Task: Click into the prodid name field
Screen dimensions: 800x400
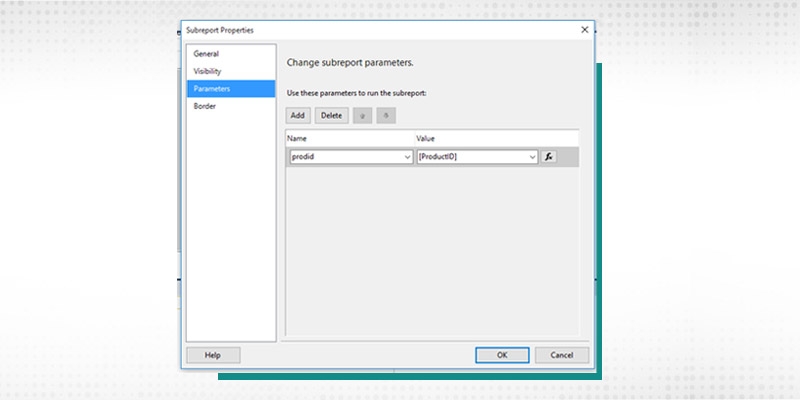Action: [344, 157]
